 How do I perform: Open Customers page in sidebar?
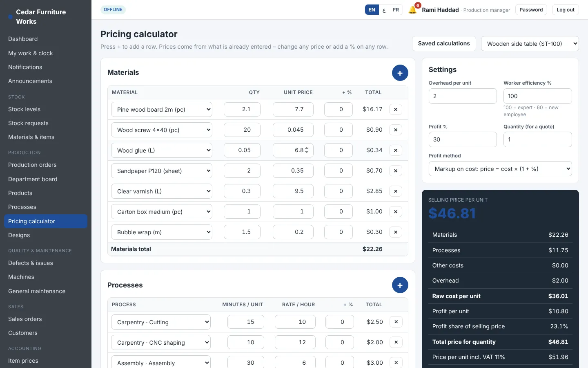46,333
